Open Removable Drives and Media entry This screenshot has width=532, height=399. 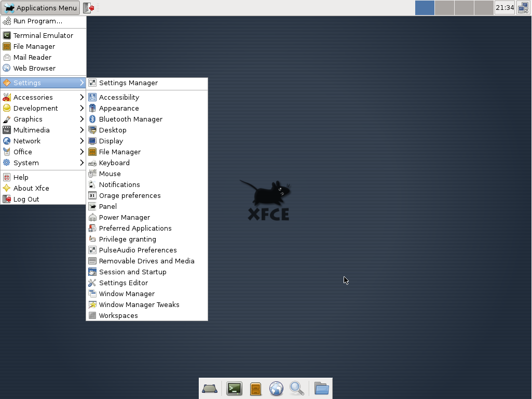[146, 261]
